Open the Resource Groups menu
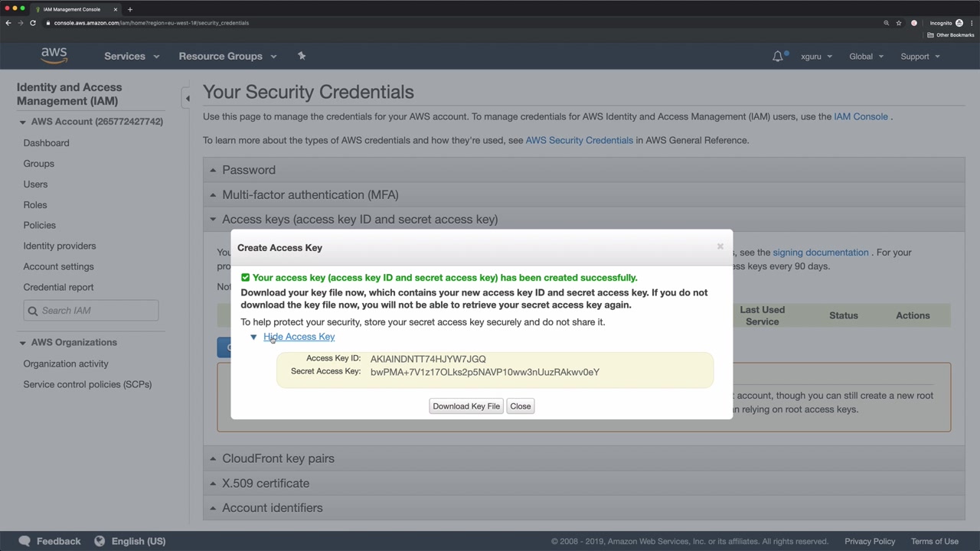Viewport: 980px width, 551px height. coord(227,56)
